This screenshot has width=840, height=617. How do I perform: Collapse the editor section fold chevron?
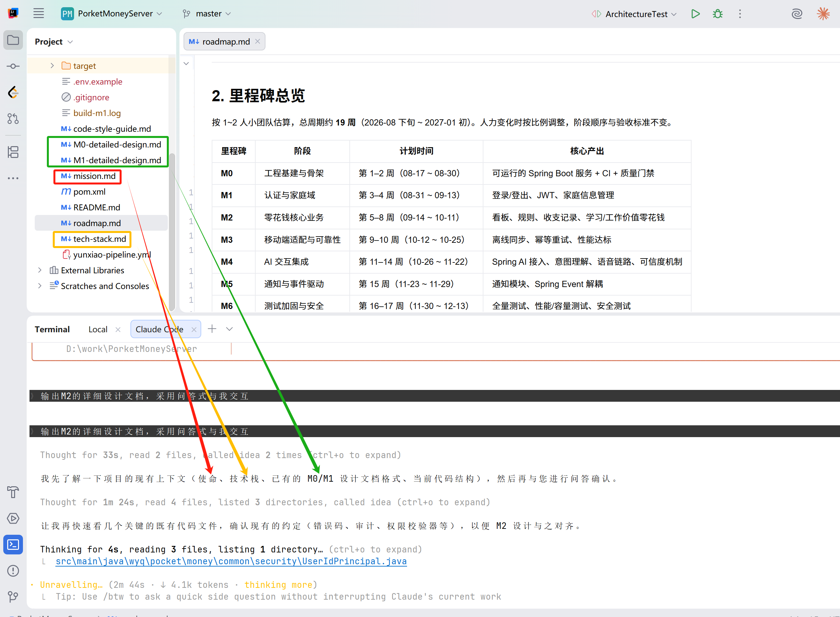pos(186,64)
